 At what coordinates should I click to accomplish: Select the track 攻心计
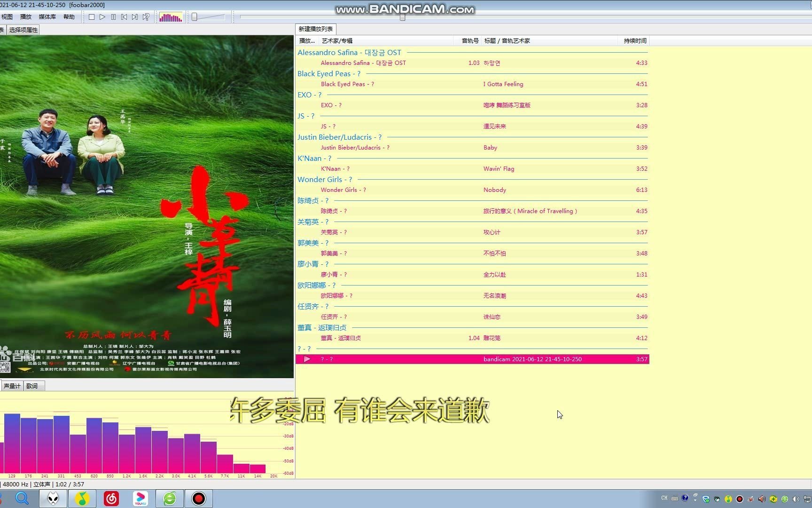(472, 232)
